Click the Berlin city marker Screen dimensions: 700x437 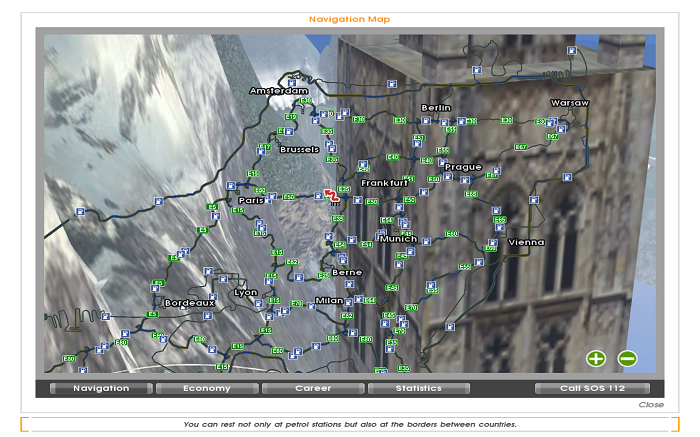[436, 107]
